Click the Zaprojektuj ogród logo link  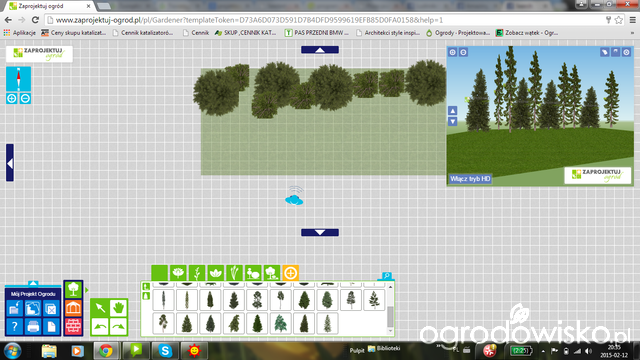(x=39, y=54)
